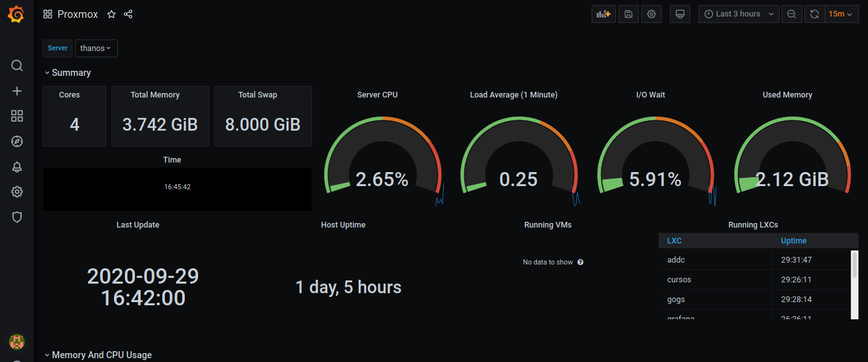Click the Proxmox dashboard title

78,14
